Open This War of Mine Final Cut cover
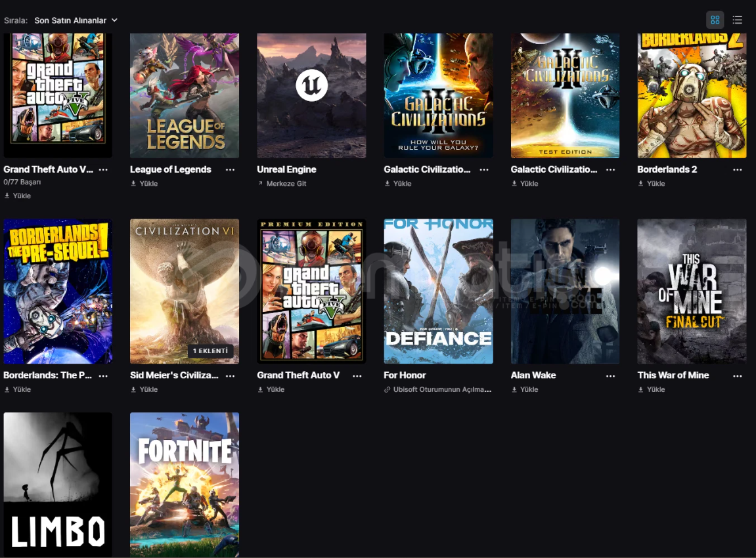Screen dimensions: 756x558 pos(692,291)
